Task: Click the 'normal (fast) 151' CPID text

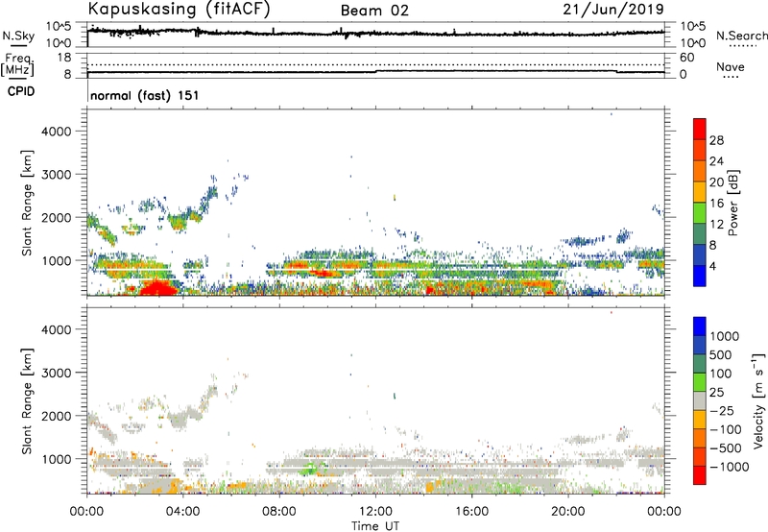Action: point(145,95)
